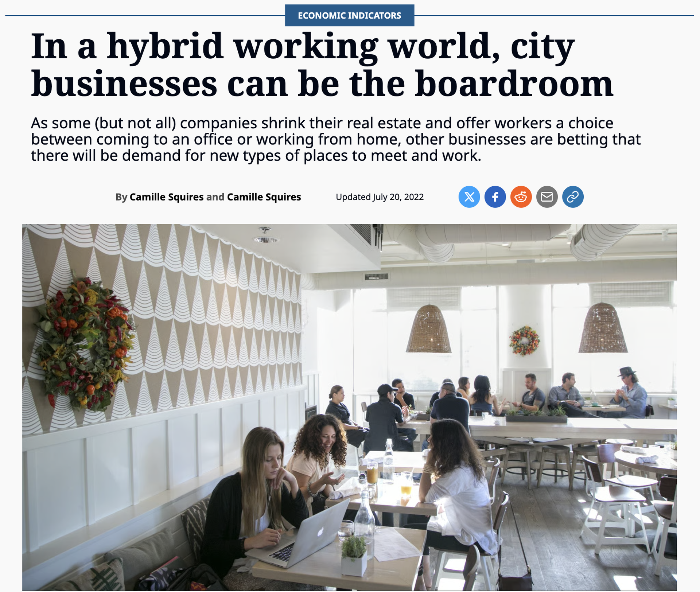Copy article link with chain icon
Viewport: 700px width, 592px height.
[x=573, y=197]
